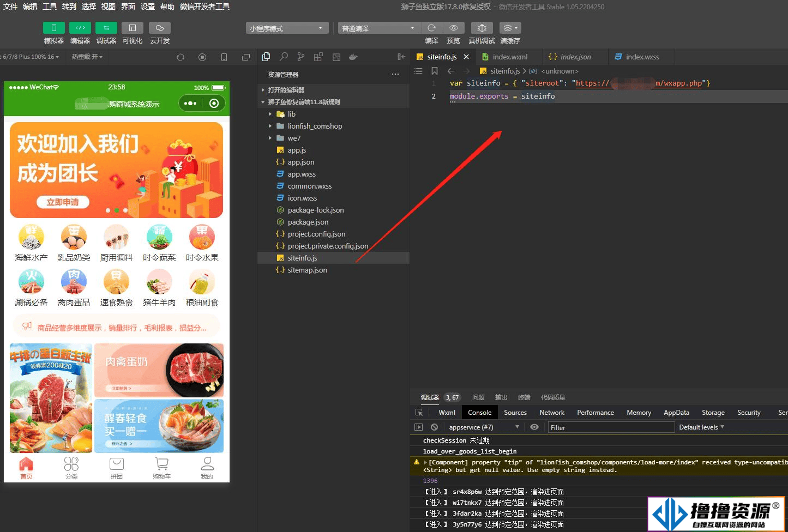Viewport: 788px width, 532px height.
Task: Open the editor outline list icon
Action: [418, 71]
